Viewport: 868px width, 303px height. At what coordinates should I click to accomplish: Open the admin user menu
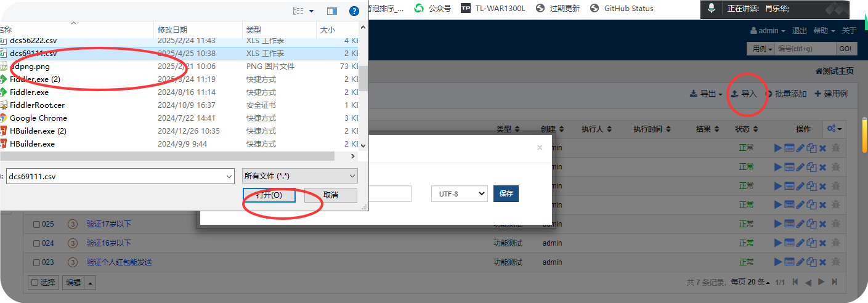tap(768, 31)
